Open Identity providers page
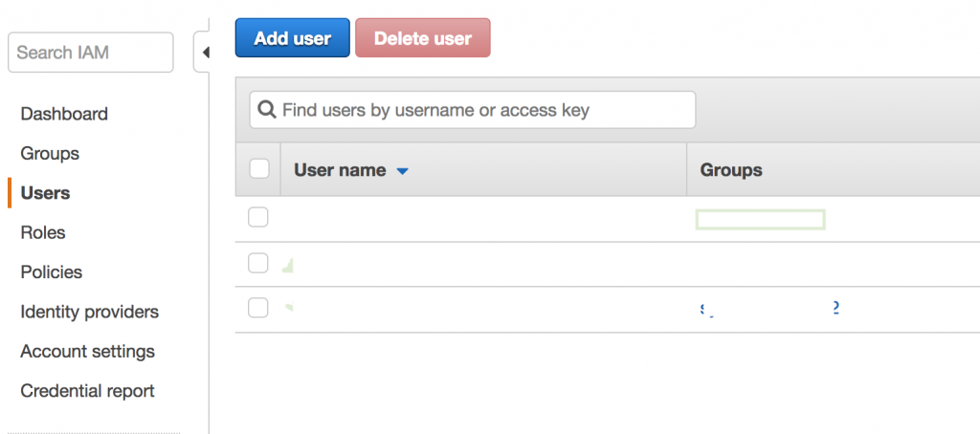This screenshot has width=980, height=434. click(89, 312)
